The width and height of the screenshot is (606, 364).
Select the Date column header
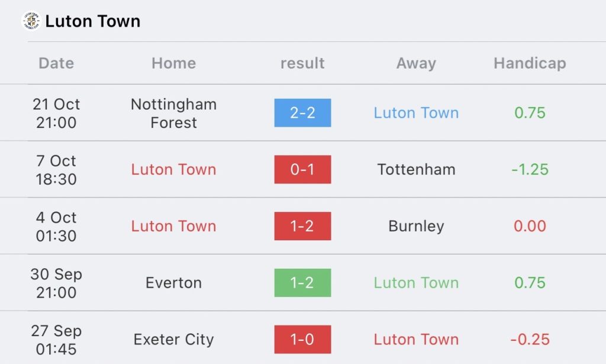56,63
